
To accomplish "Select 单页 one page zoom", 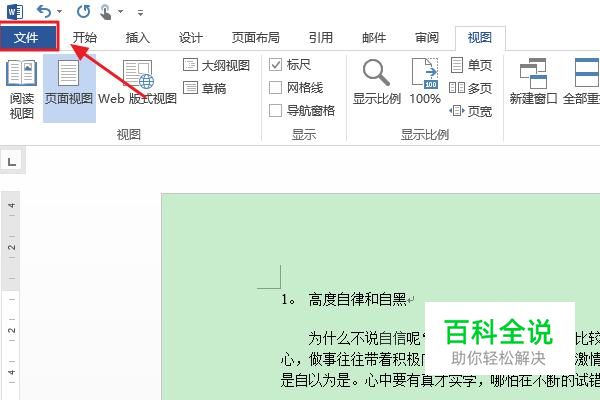I will pos(471,65).
